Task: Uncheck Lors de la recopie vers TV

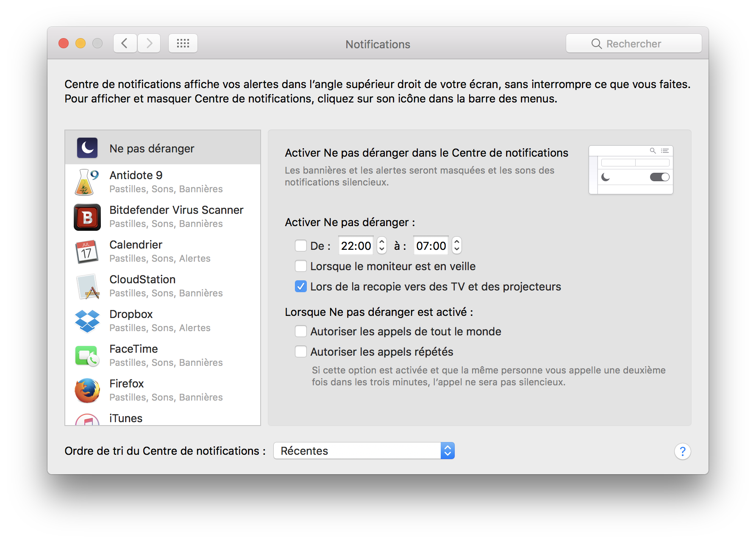Action: coord(301,286)
